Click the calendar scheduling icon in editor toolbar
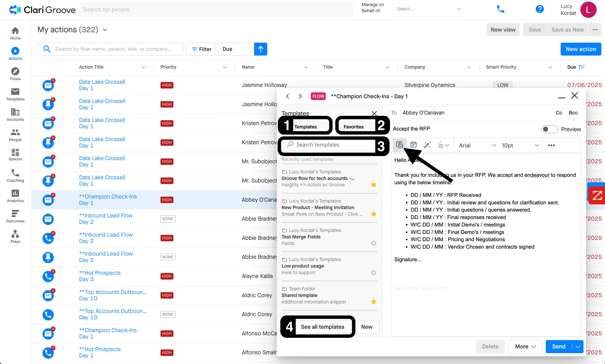This screenshot has width=605, height=364. click(x=413, y=145)
